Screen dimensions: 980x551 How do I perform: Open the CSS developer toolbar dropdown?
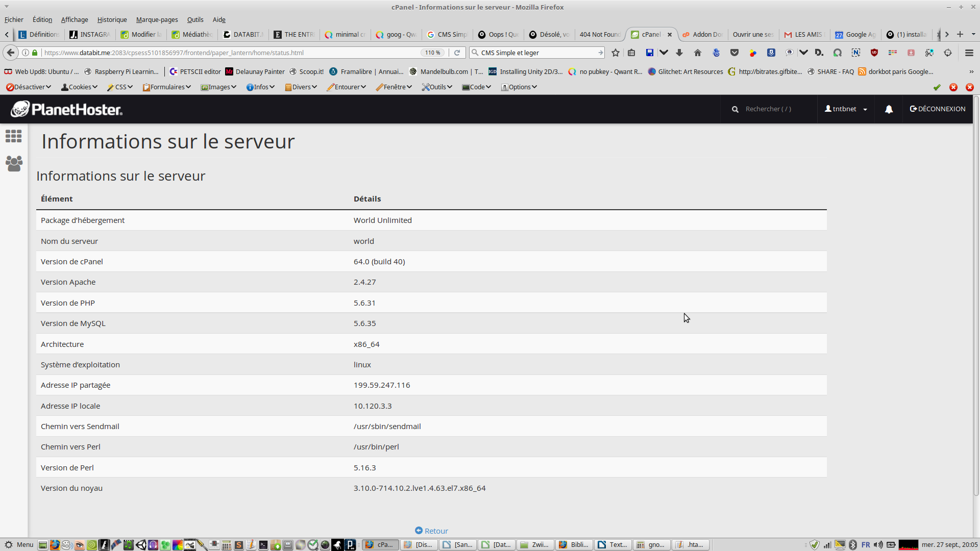point(120,87)
